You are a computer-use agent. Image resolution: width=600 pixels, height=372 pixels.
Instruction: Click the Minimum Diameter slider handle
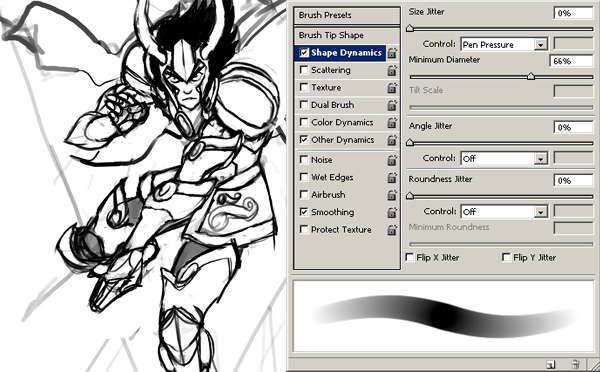click(x=531, y=77)
